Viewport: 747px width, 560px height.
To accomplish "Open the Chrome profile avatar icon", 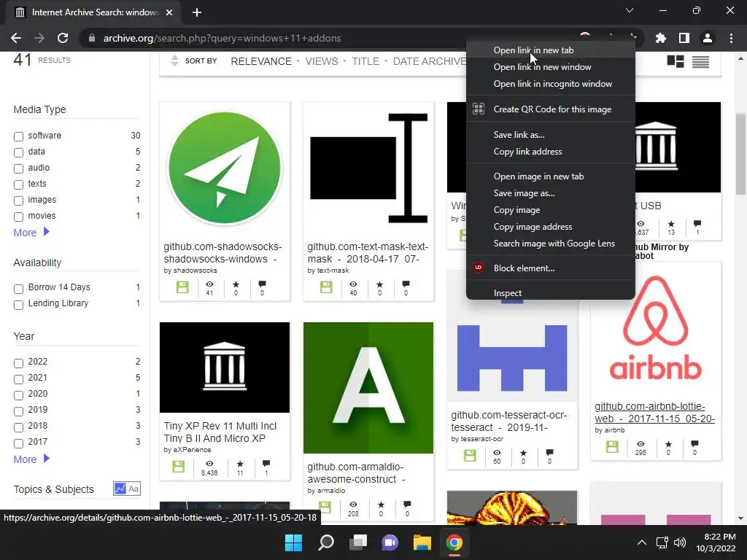I will pyautogui.click(x=707, y=38).
